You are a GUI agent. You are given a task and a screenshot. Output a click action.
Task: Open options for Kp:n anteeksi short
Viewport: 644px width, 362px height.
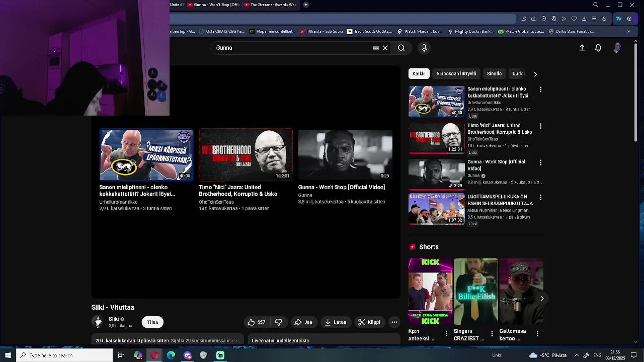pyautogui.click(x=446, y=334)
